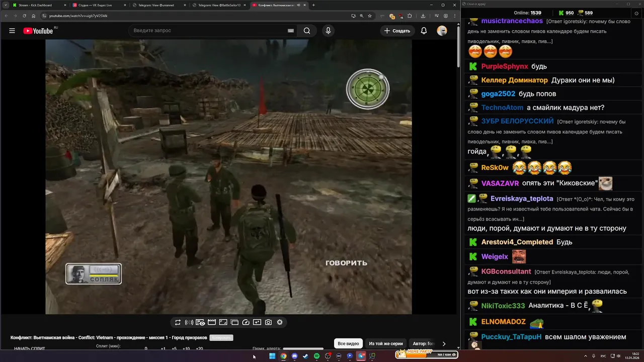The width and height of the screenshot is (644, 362).
Task: Click the YouTube search magnifier button
Action: click(307, 31)
